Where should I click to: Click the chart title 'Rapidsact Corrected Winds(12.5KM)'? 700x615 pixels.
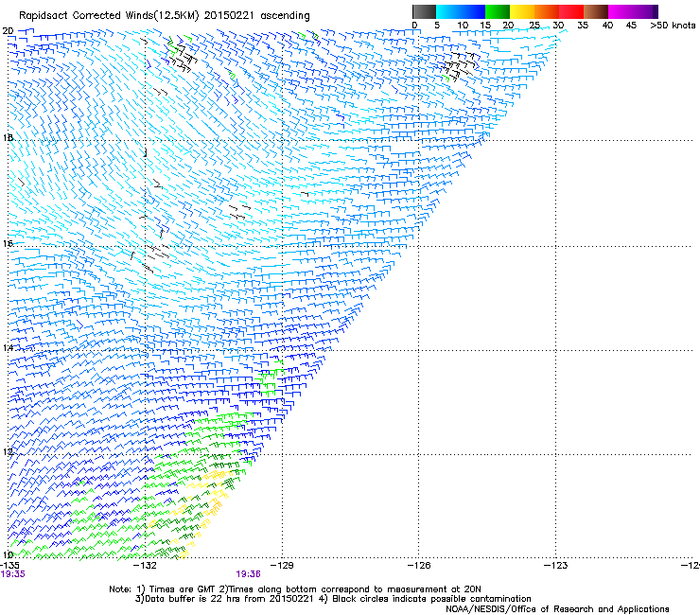click(x=109, y=16)
